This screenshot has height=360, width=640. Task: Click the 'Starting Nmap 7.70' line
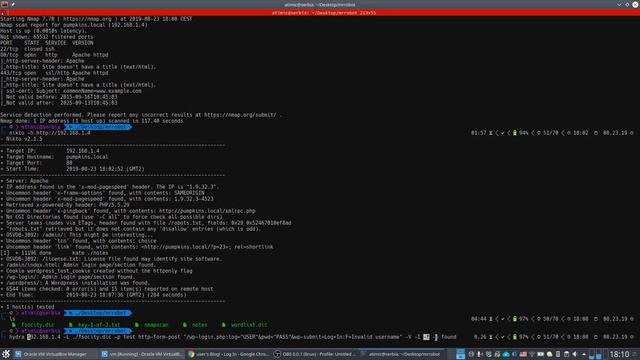pyautogui.click(x=96, y=19)
